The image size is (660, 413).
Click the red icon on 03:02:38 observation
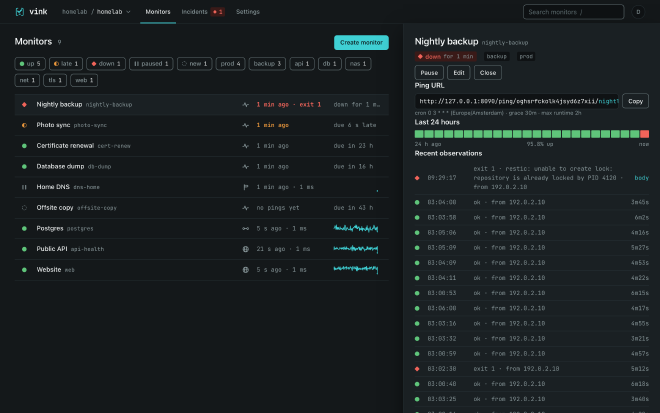(417, 369)
